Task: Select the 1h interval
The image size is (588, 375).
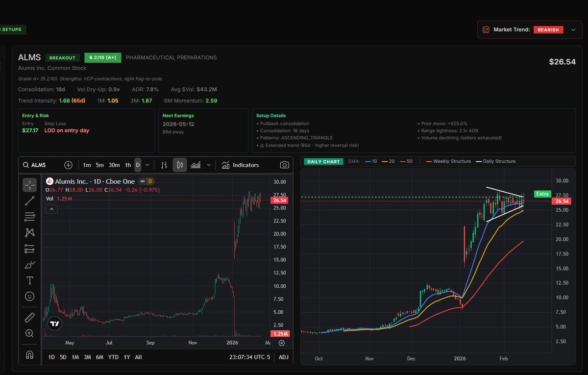Action: (128, 165)
